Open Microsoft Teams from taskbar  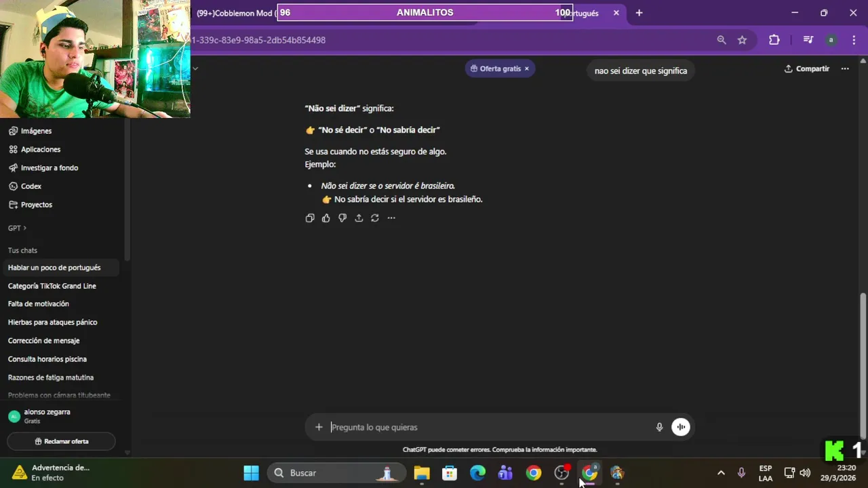pyautogui.click(x=505, y=473)
